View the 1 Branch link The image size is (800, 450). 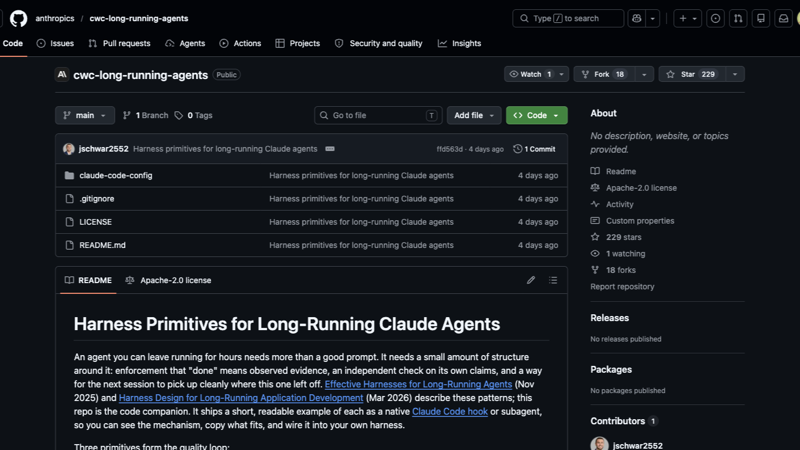pyautogui.click(x=146, y=115)
